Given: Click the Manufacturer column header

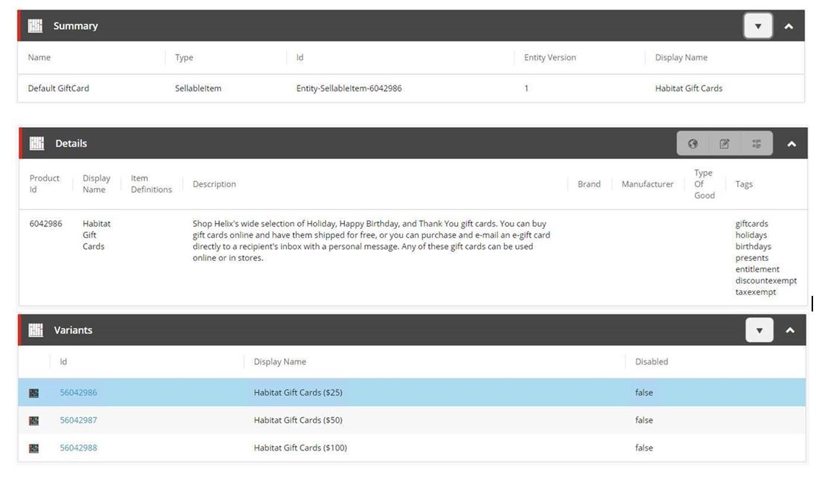Looking at the screenshot, I should tap(647, 184).
